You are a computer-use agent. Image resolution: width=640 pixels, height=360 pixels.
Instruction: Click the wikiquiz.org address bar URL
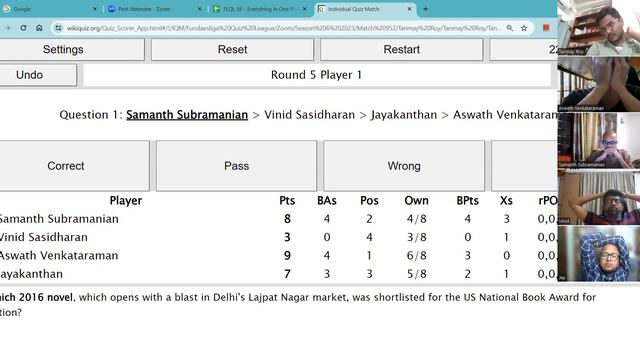pos(284,28)
